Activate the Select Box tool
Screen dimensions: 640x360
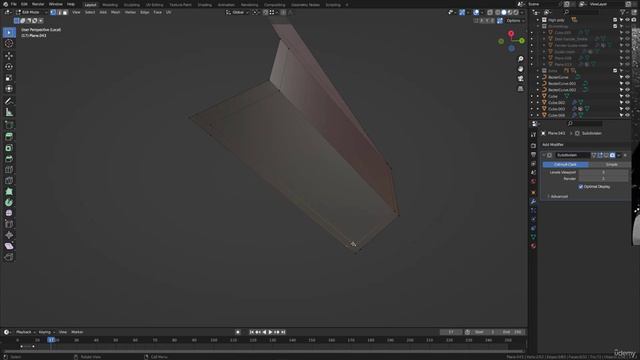[x=9, y=32]
